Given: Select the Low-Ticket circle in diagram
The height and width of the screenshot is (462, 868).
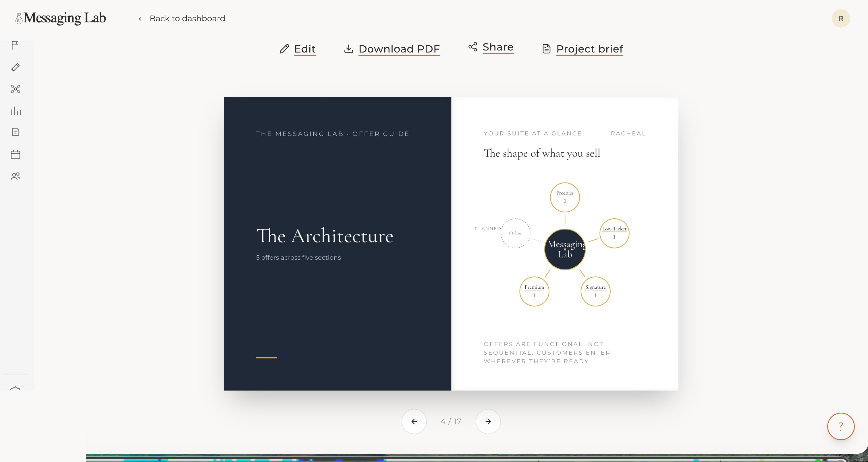Looking at the screenshot, I should (x=614, y=233).
